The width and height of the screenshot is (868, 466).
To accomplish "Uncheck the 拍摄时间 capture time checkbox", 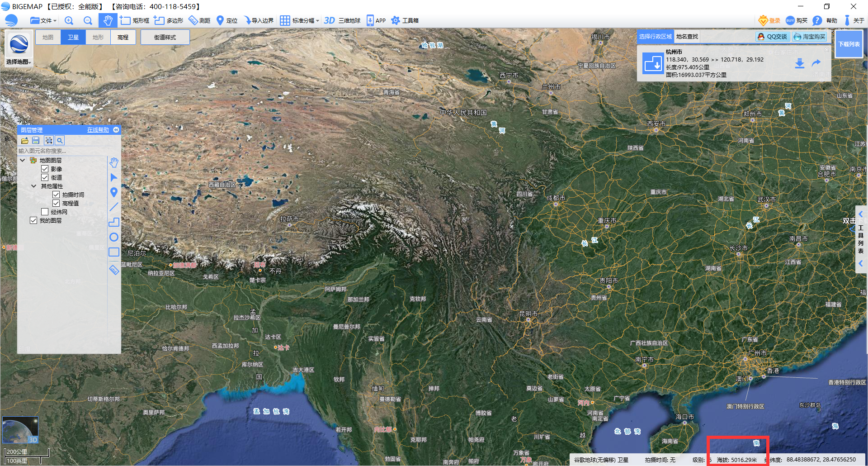I will pos(56,195).
